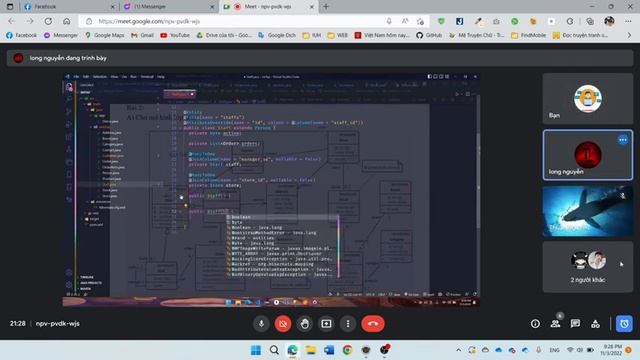Expand the WEB bookmarks folder
640x360 pixels.
(x=337, y=36)
